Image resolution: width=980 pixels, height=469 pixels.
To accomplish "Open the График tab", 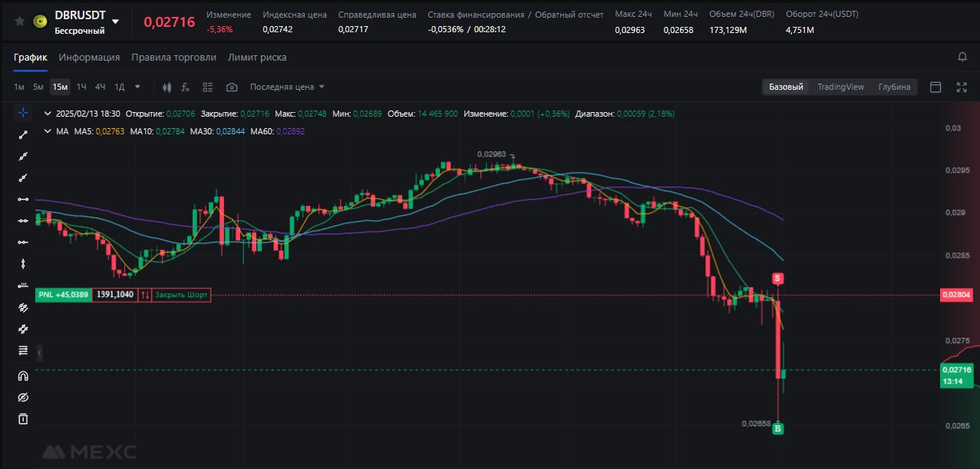I will 31,58.
